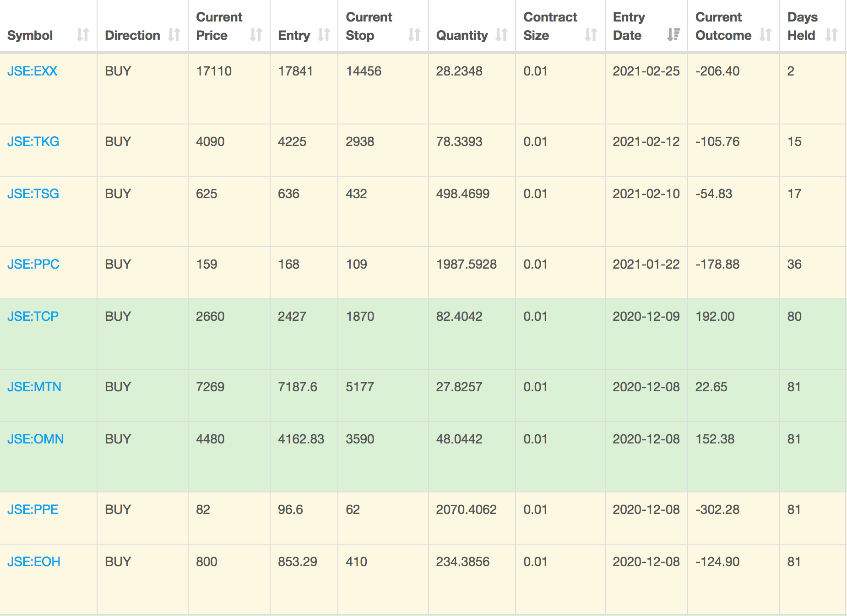Select outcome -105.76
Image resolution: width=847 pixels, height=616 pixels.
click(x=717, y=141)
